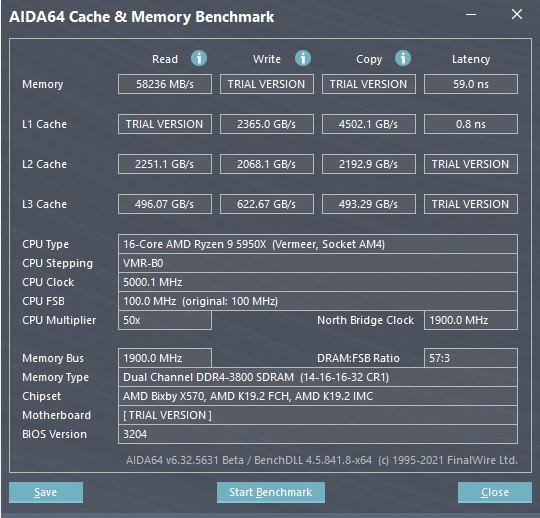This screenshot has height=518, width=540.
Task: Select the CPU Type field
Action: click(x=318, y=244)
